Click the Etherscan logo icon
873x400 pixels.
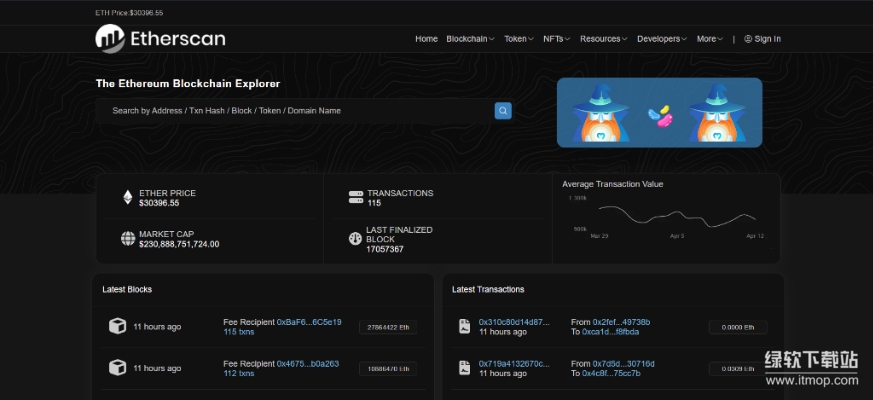[x=110, y=39]
